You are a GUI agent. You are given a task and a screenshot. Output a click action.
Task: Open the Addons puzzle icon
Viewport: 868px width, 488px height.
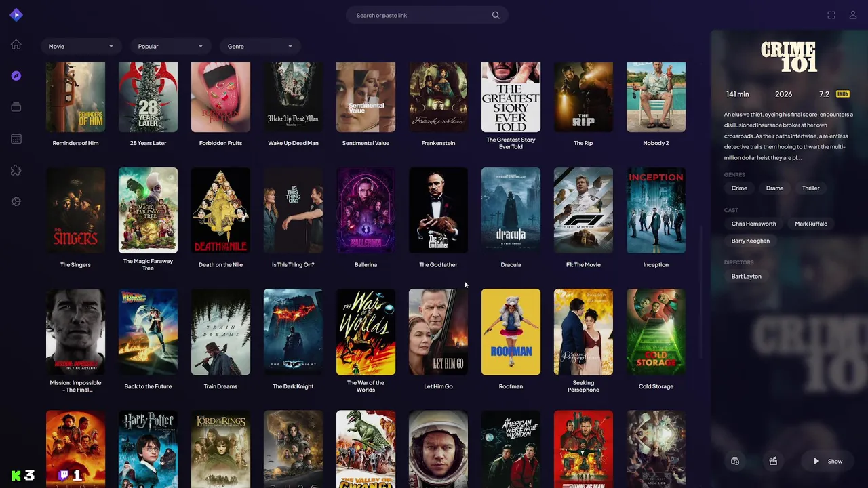16,170
